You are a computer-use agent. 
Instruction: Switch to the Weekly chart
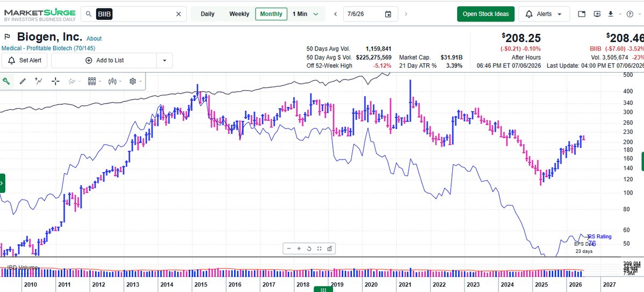click(x=239, y=14)
